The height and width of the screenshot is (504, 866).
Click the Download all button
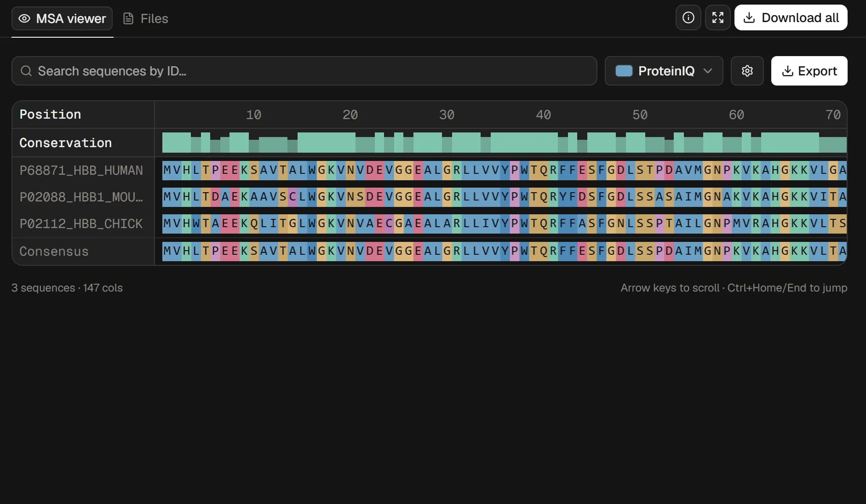(x=791, y=18)
